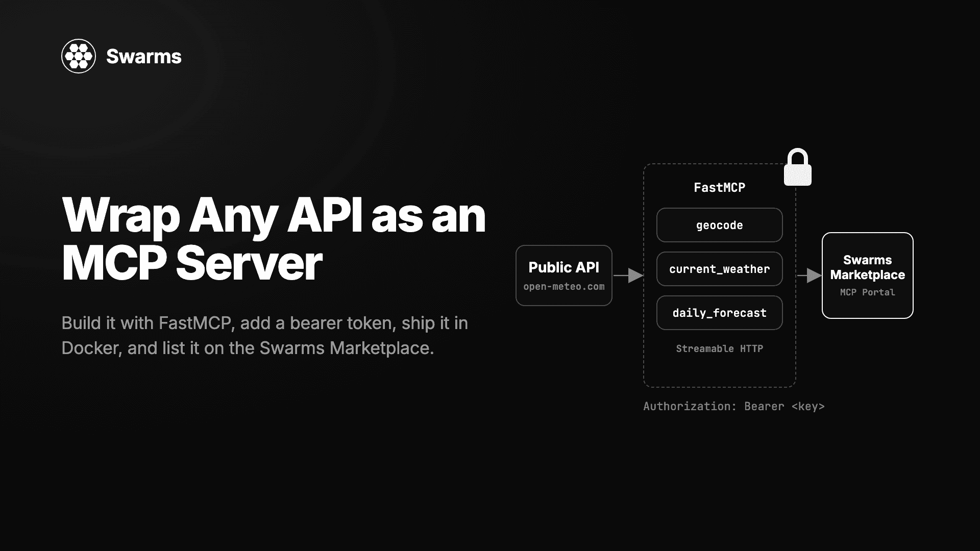
Task: Click the Authorization: Bearer <key> text
Action: tap(733, 407)
